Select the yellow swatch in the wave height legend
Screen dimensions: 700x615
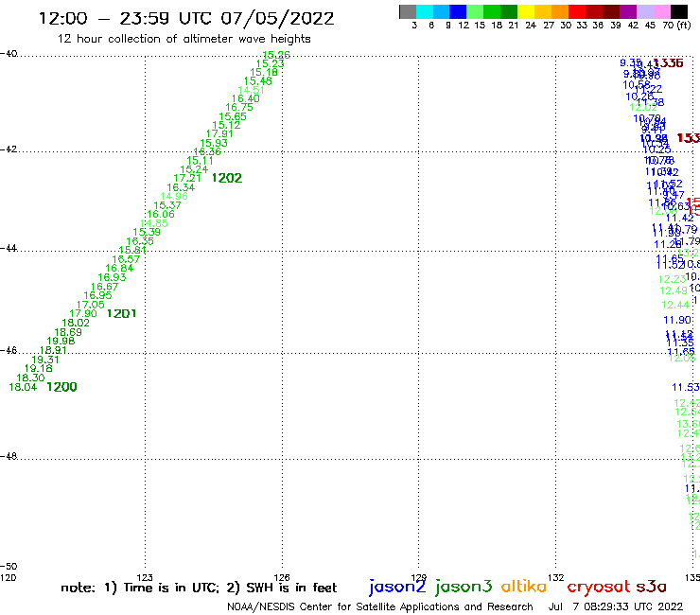pos(526,11)
